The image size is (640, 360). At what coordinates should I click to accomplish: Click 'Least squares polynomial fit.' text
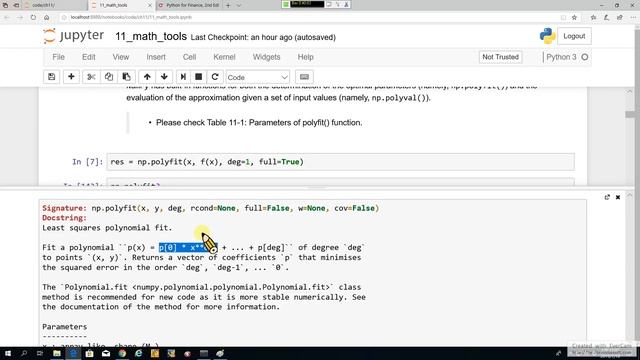click(107, 228)
